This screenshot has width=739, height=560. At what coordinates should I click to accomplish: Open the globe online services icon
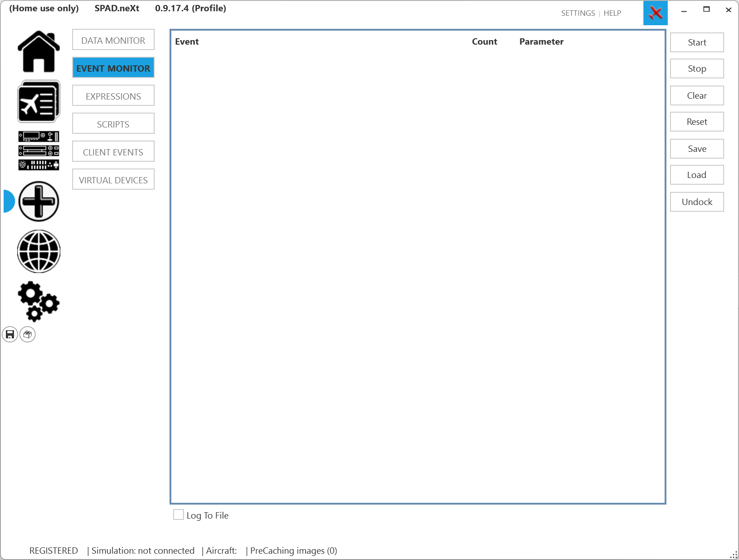pos(39,251)
